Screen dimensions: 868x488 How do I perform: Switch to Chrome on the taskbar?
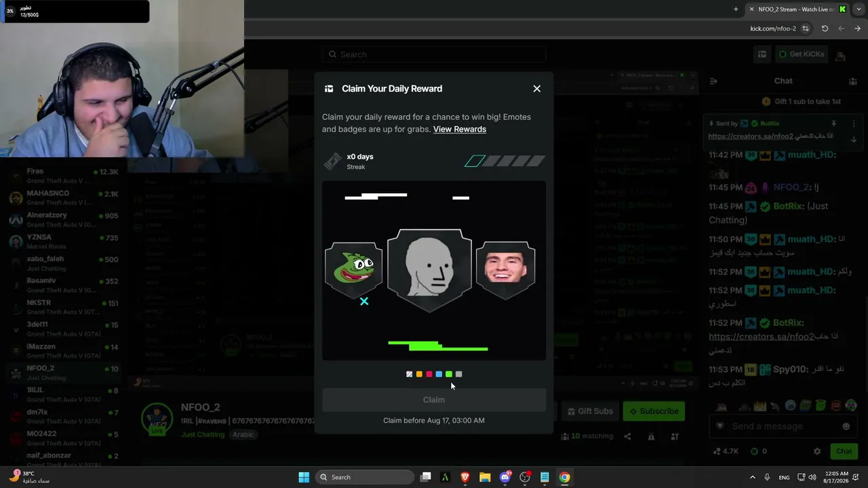point(564,477)
